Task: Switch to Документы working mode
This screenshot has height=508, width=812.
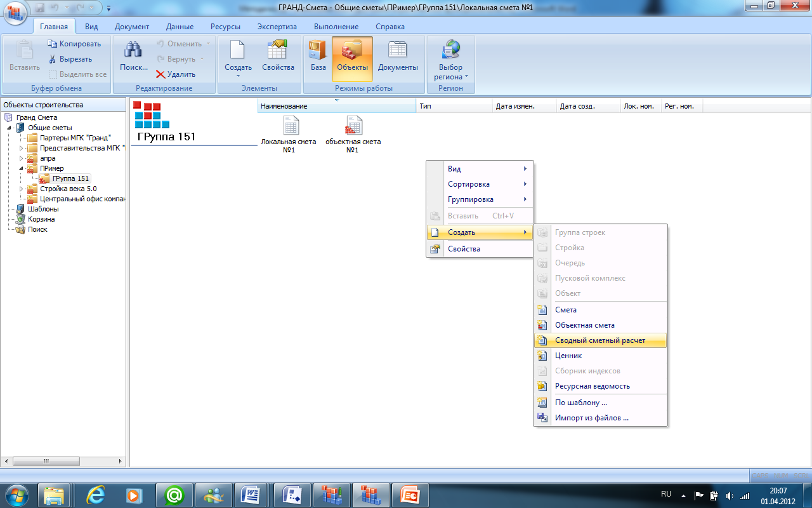Action: pyautogui.click(x=398, y=56)
